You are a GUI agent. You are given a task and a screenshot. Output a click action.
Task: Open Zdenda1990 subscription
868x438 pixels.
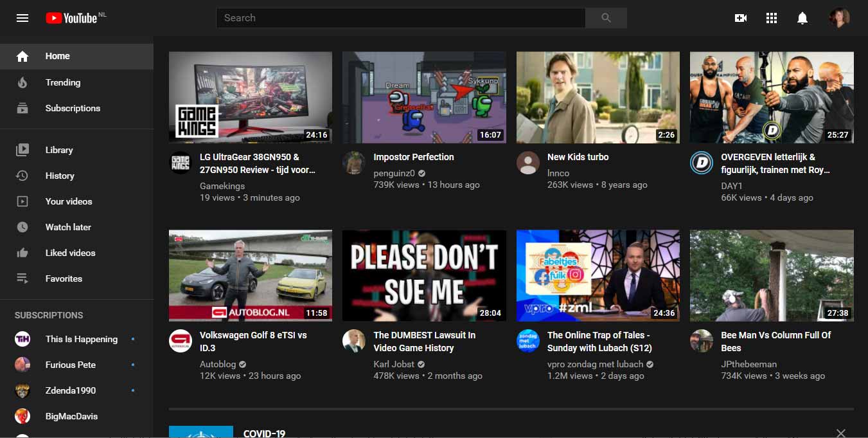coord(76,390)
